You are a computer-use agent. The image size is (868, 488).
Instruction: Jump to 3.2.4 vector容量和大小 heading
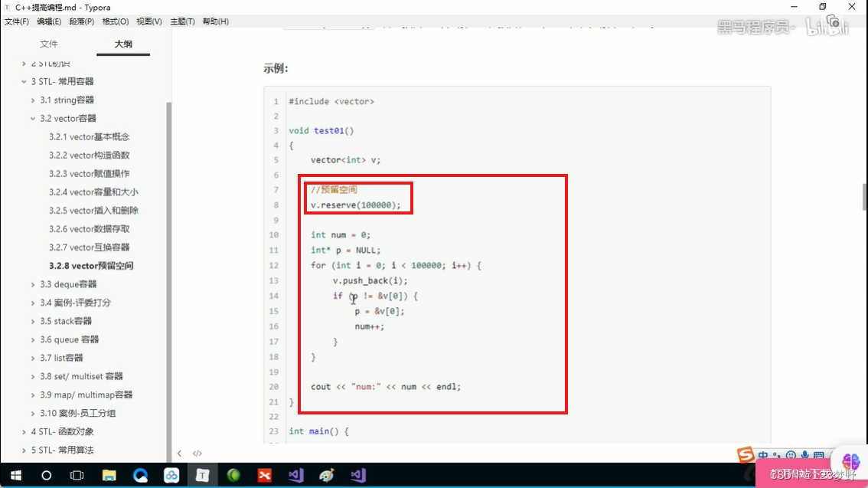(x=93, y=192)
